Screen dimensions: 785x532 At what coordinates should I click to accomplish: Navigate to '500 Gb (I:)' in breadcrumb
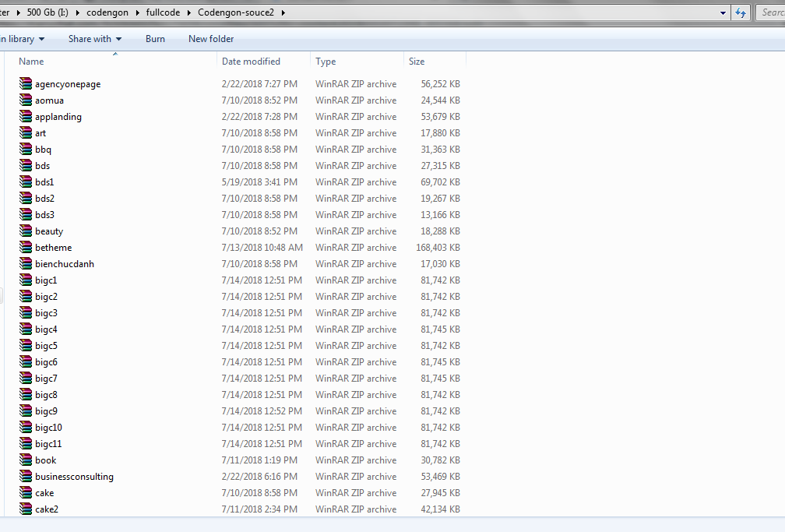point(48,12)
